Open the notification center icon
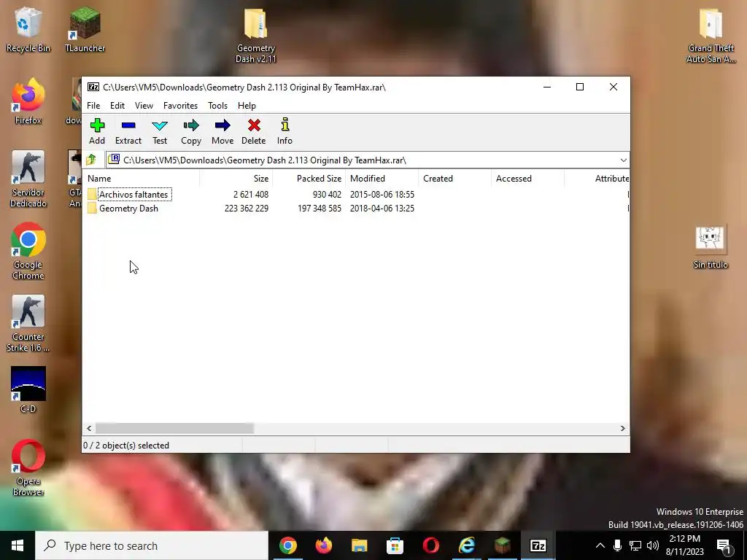The height and width of the screenshot is (560, 747). click(724, 546)
